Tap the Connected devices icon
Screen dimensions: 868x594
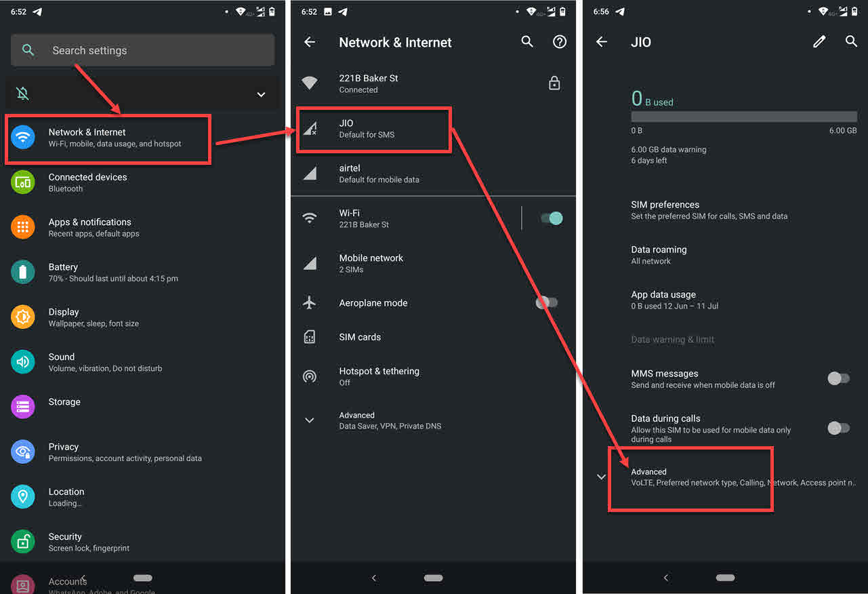(x=23, y=182)
